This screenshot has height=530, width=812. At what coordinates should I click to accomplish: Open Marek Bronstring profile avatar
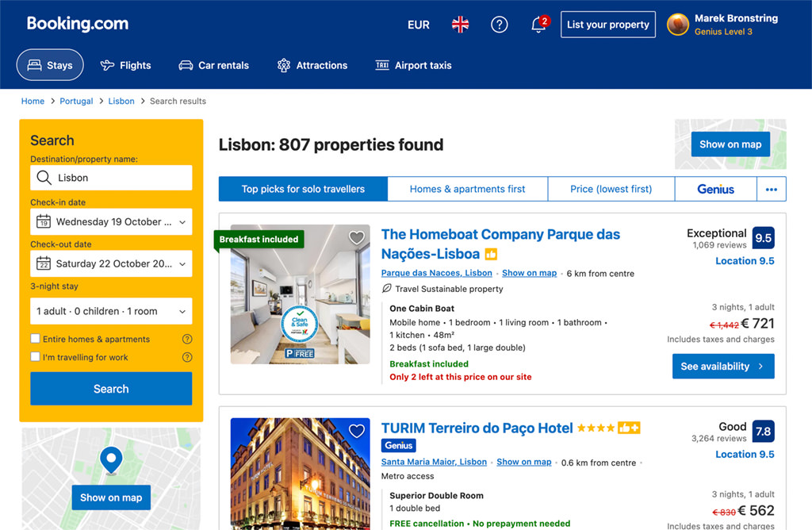coord(677,25)
